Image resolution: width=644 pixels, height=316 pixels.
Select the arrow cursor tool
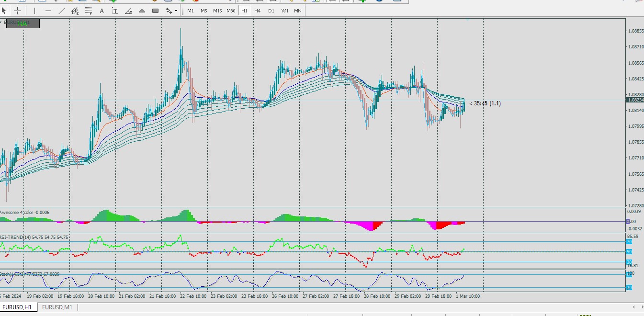(4, 11)
